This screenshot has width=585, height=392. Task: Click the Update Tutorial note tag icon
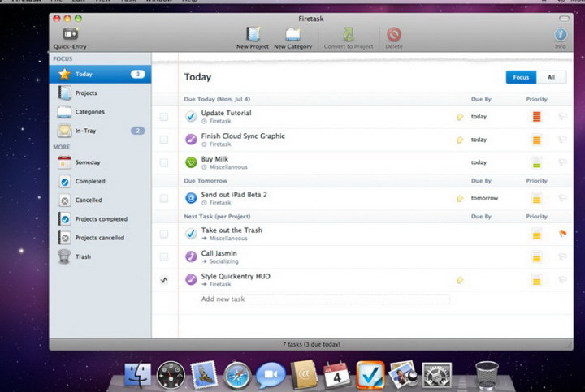pyautogui.click(x=460, y=117)
